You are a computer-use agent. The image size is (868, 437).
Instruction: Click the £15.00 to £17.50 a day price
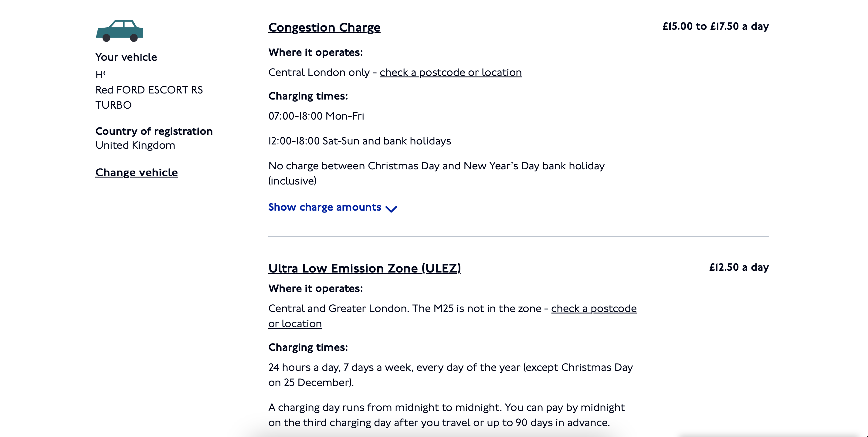coord(715,26)
